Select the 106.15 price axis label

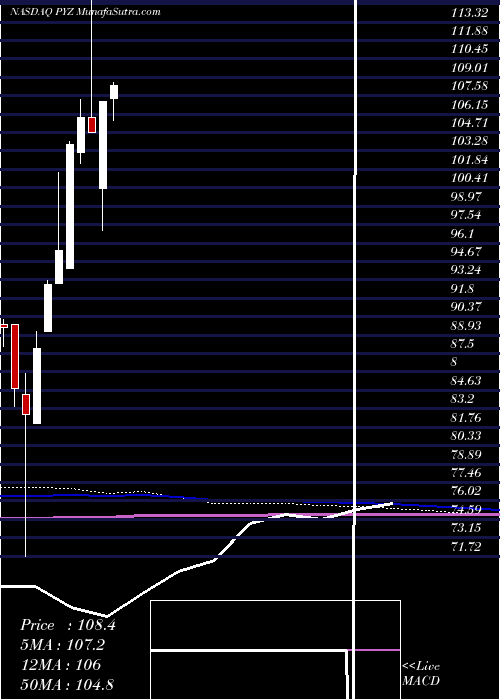click(x=470, y=104)
